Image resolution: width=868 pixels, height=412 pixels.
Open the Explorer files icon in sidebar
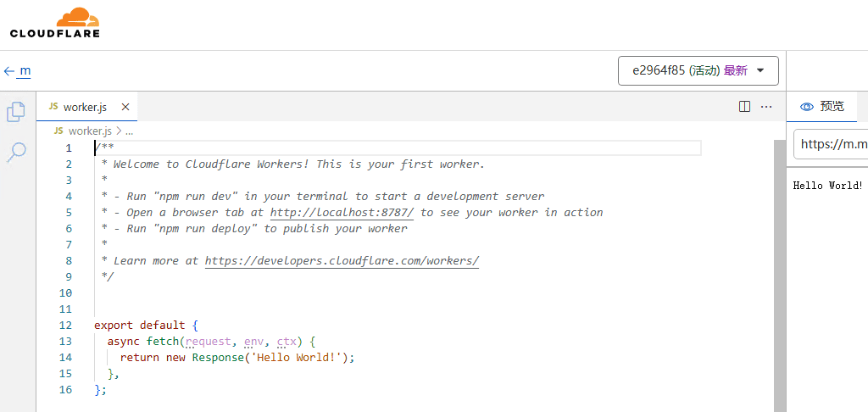pyautogui.click(x=16, y=112)
